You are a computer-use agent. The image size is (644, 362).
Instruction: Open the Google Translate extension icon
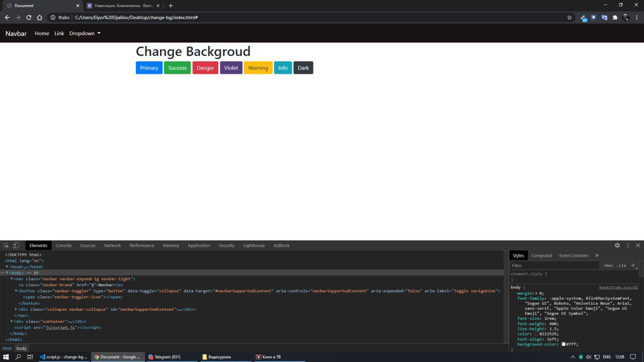[x=604, y=17]
